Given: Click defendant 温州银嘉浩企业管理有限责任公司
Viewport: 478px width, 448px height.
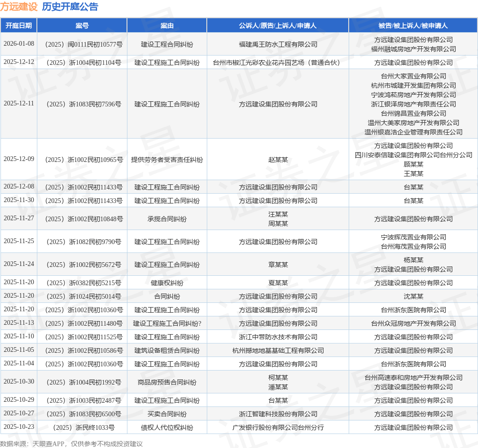Looking at the screenshot, I should pyautogui.click(x=414, y=132).
